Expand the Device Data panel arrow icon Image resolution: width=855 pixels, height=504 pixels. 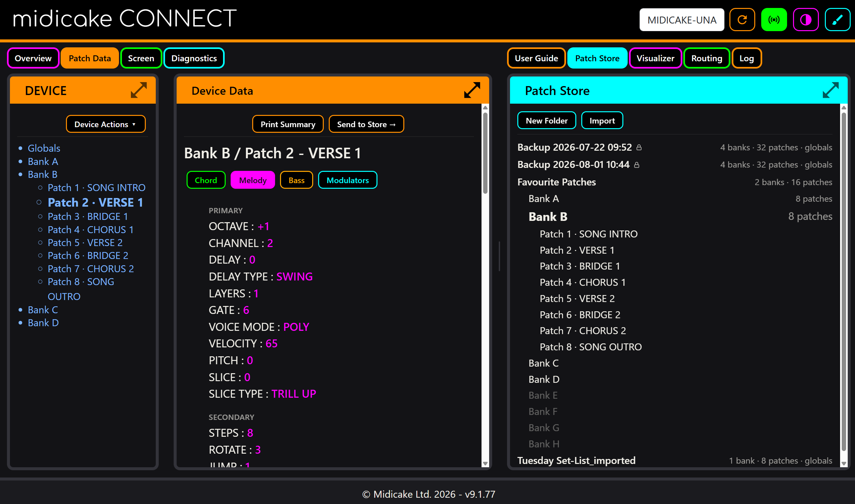coord(472,90)
